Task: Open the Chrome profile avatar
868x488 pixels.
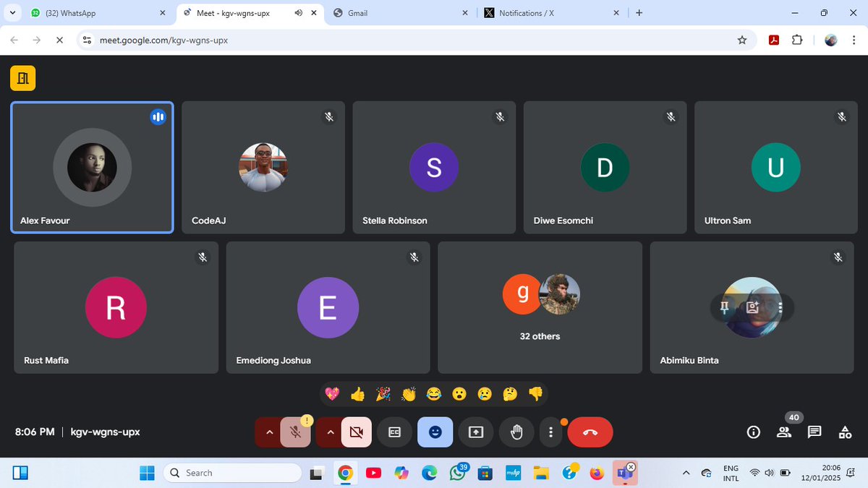Action: pyautogui.click(x=831, y=40)
